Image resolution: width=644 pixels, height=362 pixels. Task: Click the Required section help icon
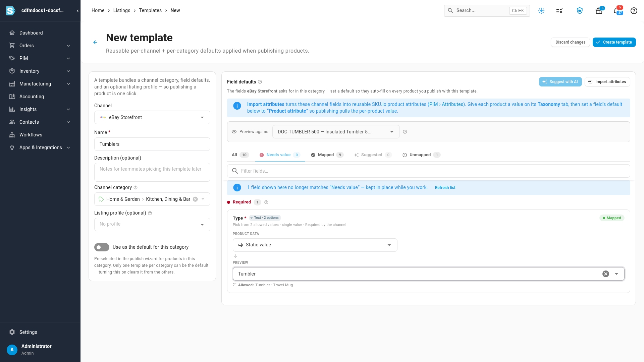point(266,202)
